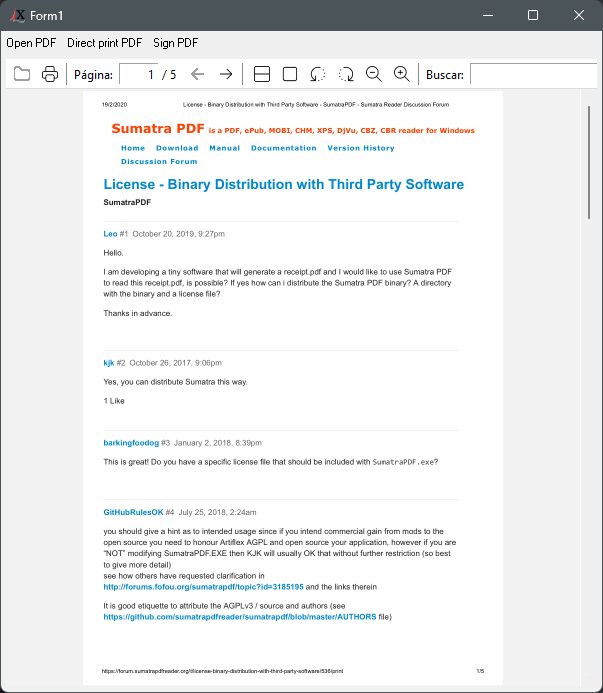Screen dimensions: 603x693
Task: Click the Documentation link
Action: pyautogui.click(x=284, y=148)
